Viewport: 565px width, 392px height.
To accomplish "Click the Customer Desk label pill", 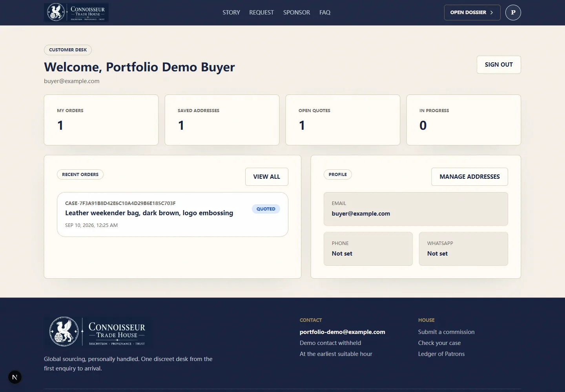I will coord(68,50).
